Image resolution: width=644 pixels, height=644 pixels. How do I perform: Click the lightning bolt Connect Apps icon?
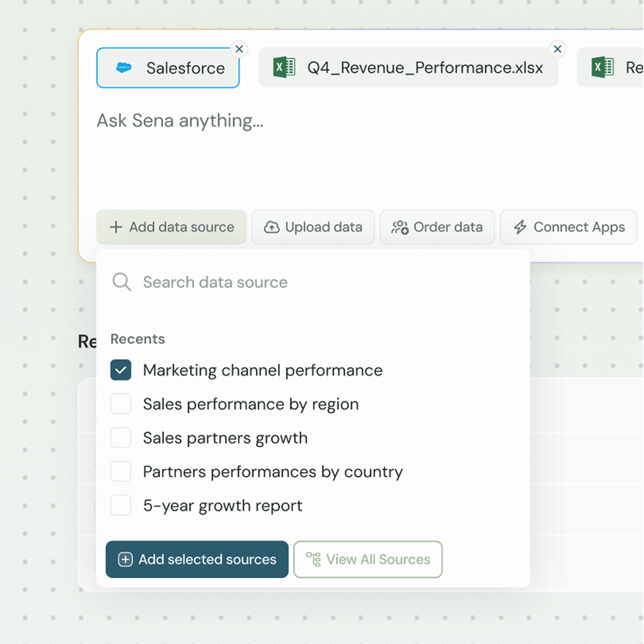pyautogui.click(x=520, y=227)
